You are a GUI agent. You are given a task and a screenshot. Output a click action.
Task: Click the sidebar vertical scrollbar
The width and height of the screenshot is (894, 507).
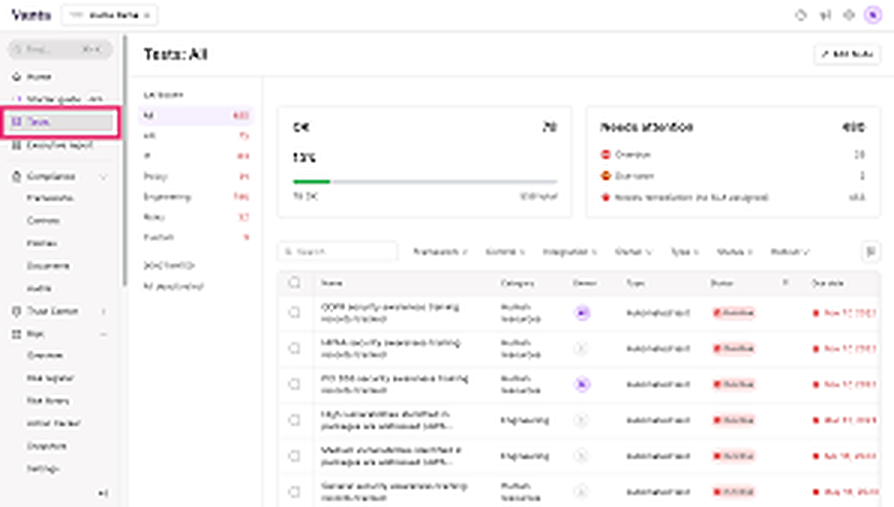[x=125, y=161]
